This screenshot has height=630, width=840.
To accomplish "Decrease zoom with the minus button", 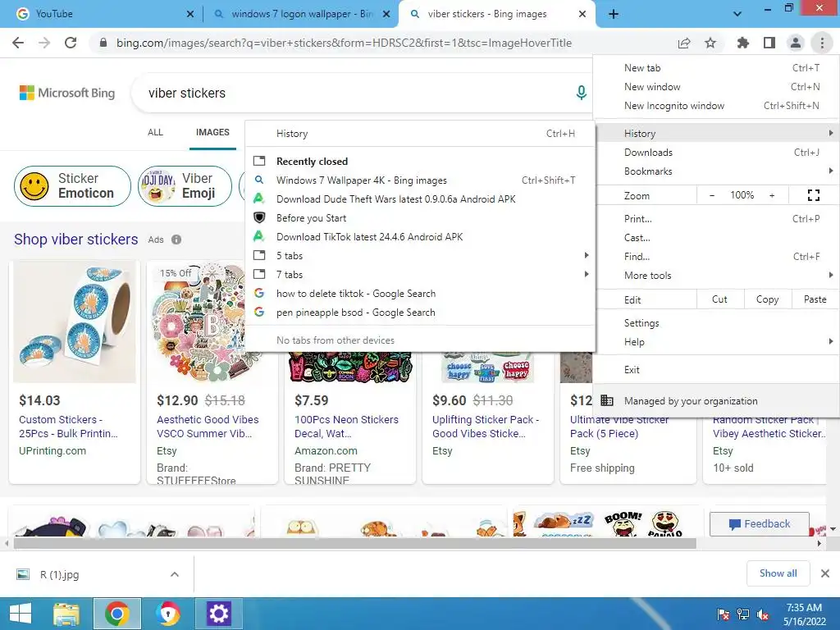I will coord(712,195).
